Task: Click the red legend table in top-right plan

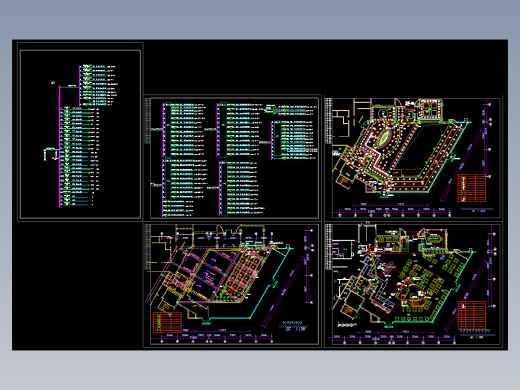Action: pyautogui.click(x=472, y=188)
